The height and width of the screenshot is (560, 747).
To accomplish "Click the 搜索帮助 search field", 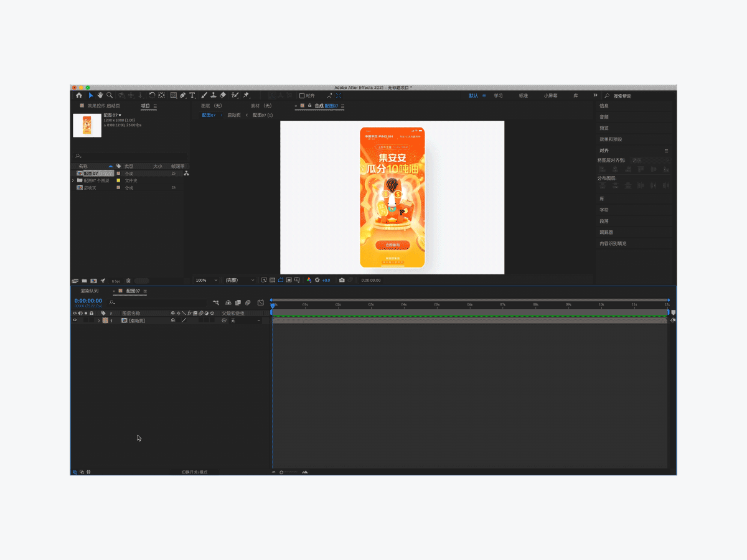I will pos(641,96).
